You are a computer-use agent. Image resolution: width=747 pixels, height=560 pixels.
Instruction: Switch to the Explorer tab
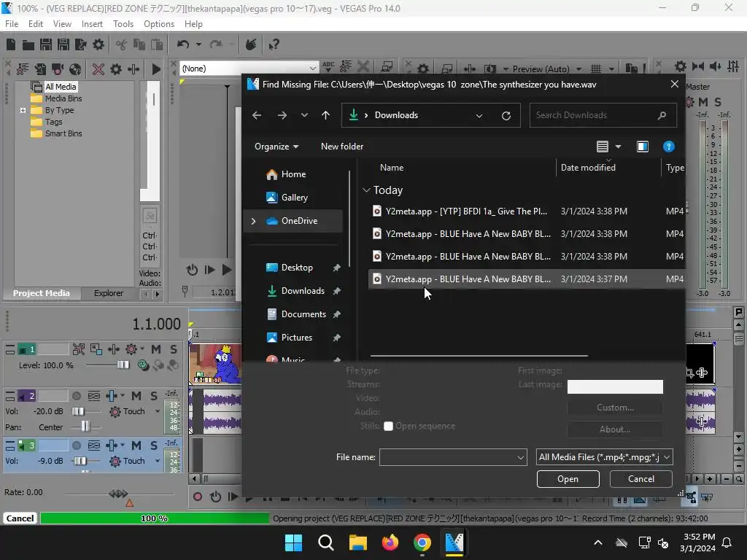(x=109, y=293)
